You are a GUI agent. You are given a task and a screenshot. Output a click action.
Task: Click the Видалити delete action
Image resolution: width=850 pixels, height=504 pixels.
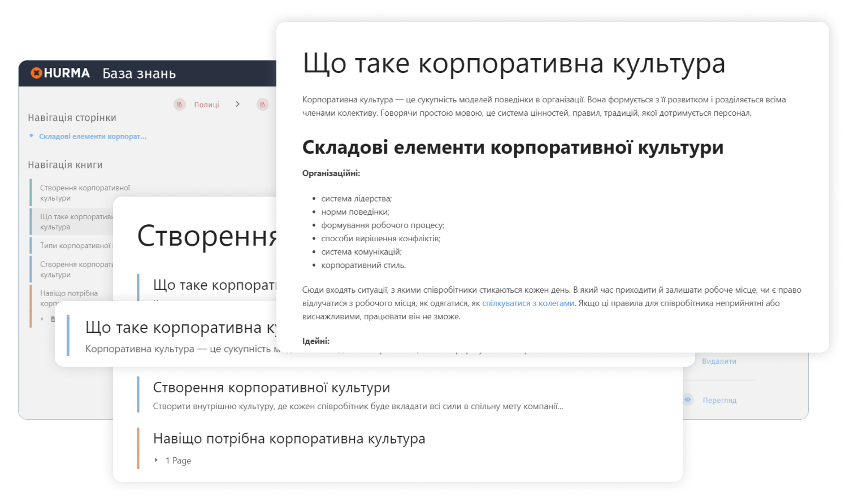coord(719,361)
